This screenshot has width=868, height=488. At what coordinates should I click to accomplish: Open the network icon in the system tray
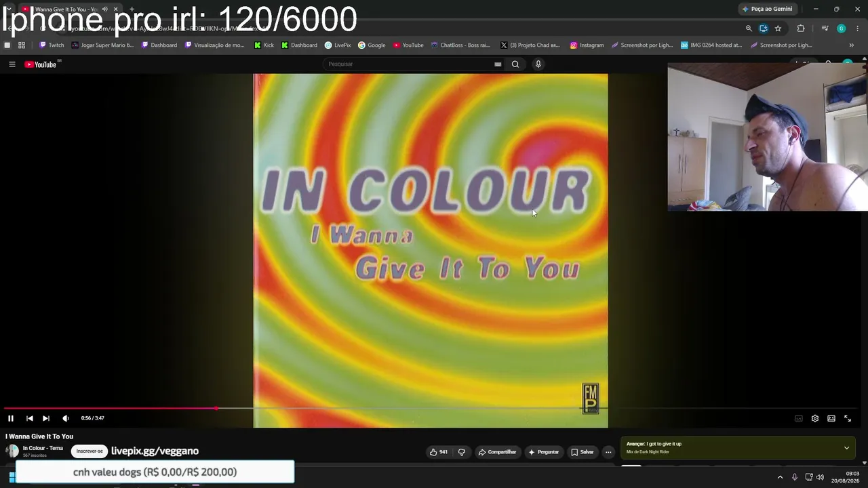[x=809, y=477]
